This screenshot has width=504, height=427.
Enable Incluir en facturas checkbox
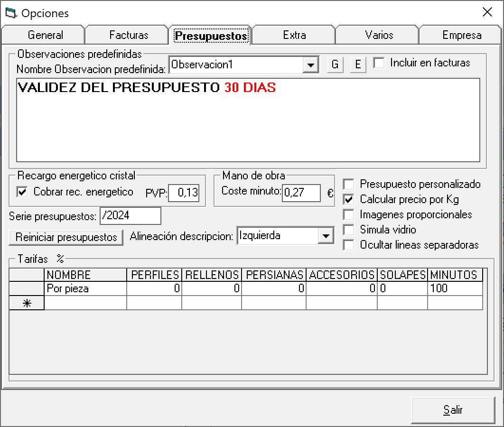379,63
